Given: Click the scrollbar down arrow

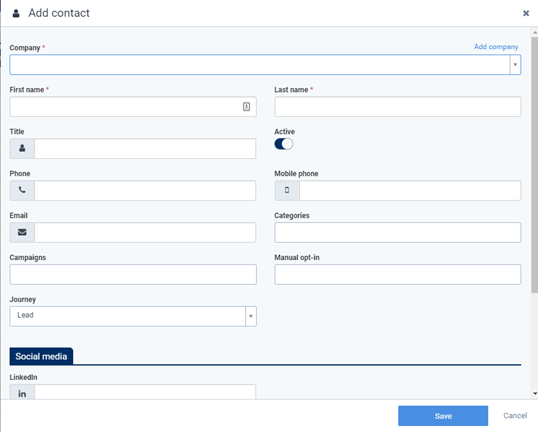Looking at the screenshot, I should click(x=535, y=394).
